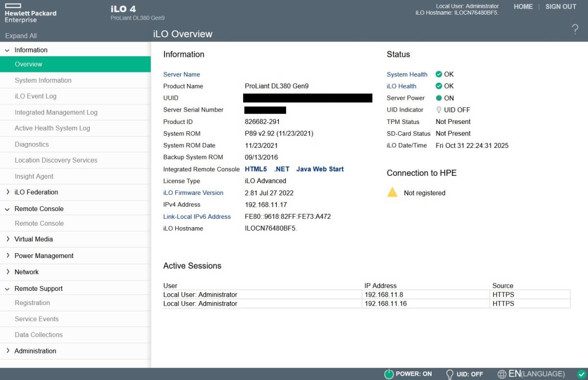This screenshot has width=588, height=380.
Task: Select iLO Event Log in sidebar
Action: [x=35, y=96]
